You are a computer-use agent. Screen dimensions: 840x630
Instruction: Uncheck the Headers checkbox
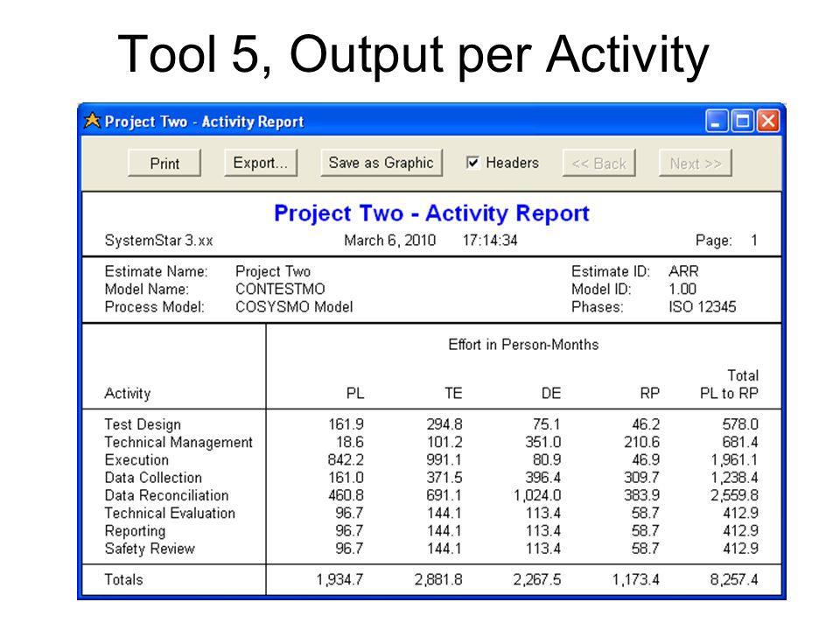[472, 163]
